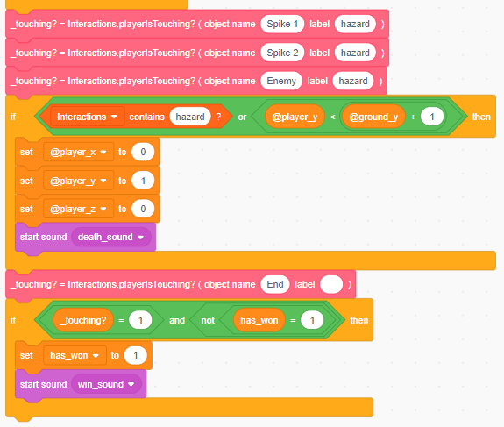Viewport: 504px width, 427px height.
Task: Edit the value 0 in set @player_z
Action: [143, 209]
